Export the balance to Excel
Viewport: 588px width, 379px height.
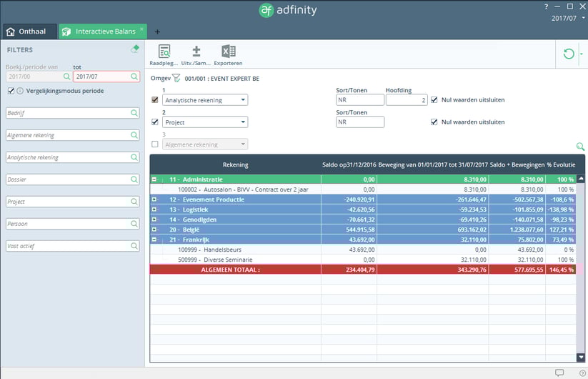(x=229, y=52)
